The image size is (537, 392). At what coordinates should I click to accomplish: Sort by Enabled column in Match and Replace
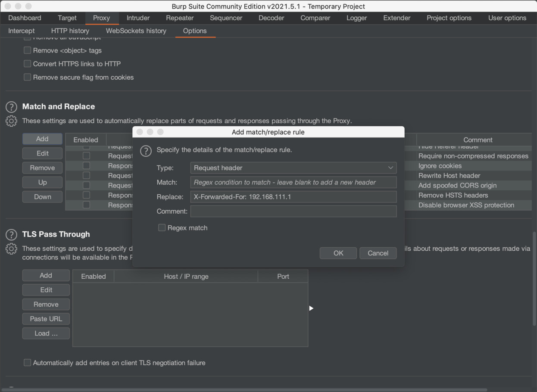tap(86, 140)
